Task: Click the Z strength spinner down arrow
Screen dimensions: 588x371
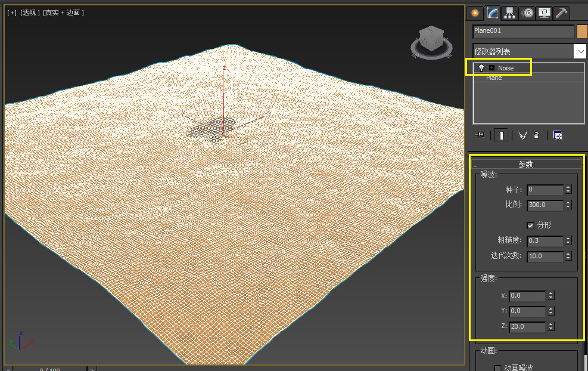Action: (x=551, y=329)
